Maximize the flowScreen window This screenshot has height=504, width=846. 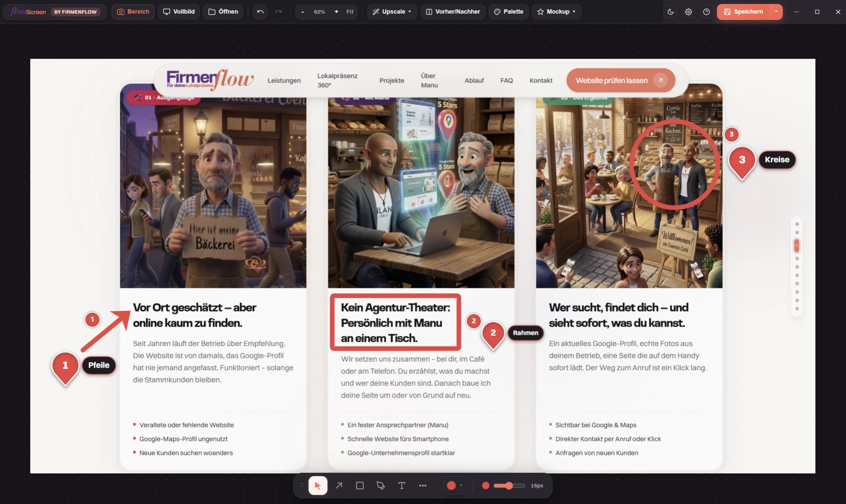817,12
